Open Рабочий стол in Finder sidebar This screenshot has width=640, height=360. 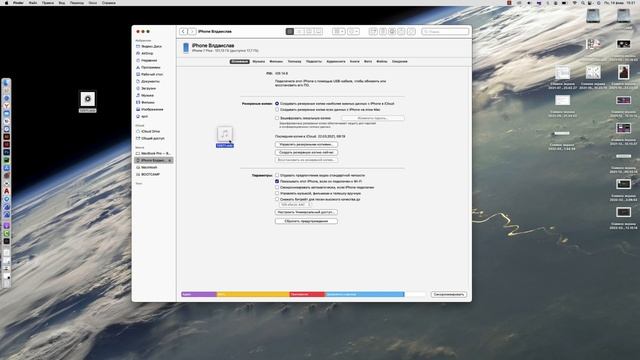tap(152, 74)
